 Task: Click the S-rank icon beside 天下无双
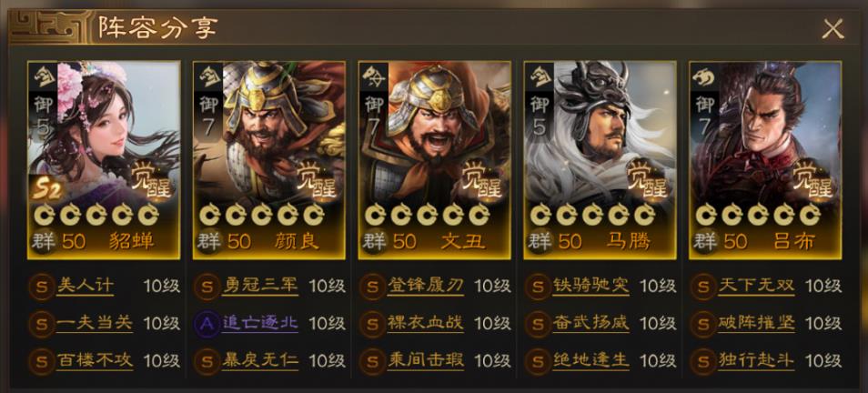703,287
